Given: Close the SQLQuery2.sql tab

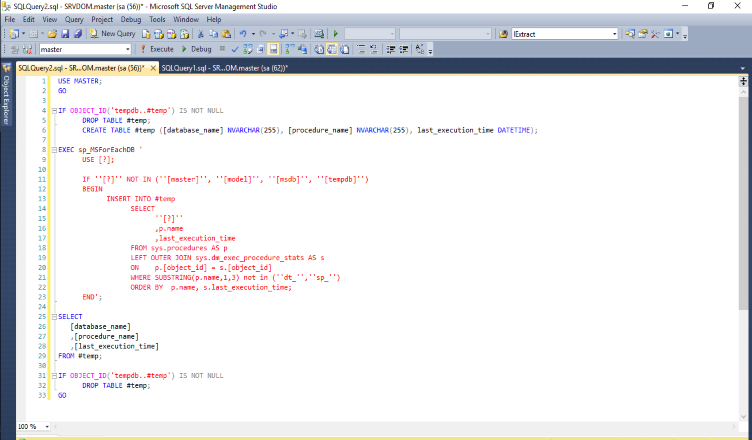Looking at the screenshot, I should (x=153, y=68).
